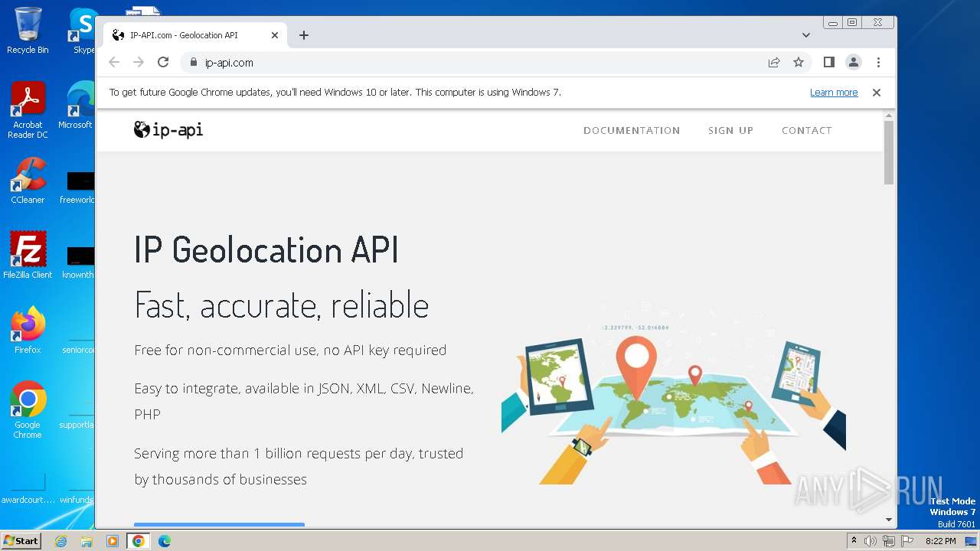Open a new tab with plus button
Image resolution: width=980 pixels, height=551 pixels.
tap(304, 35)
